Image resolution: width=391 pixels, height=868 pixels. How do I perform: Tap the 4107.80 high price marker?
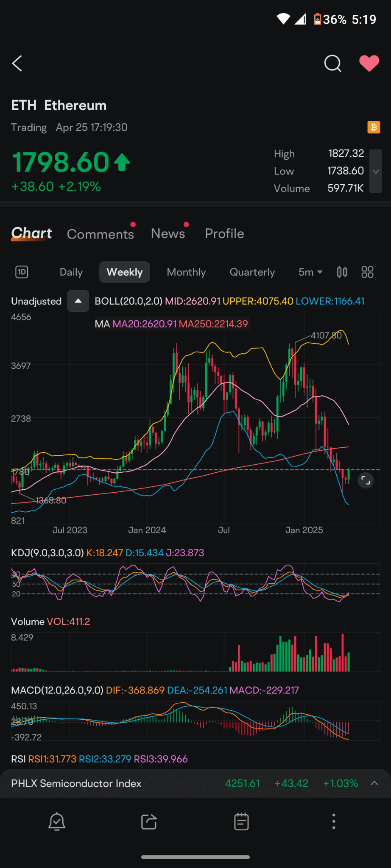pyautogui.click(x=326, y=336)
